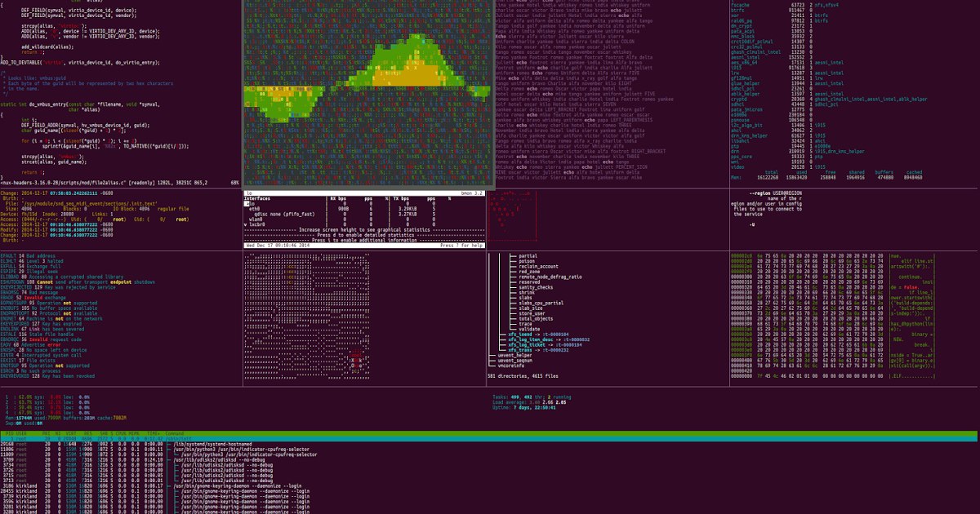Click the sanity_checks tree entry
The width and height of the screenshot is (980, 514).
(x=536, y=287)
